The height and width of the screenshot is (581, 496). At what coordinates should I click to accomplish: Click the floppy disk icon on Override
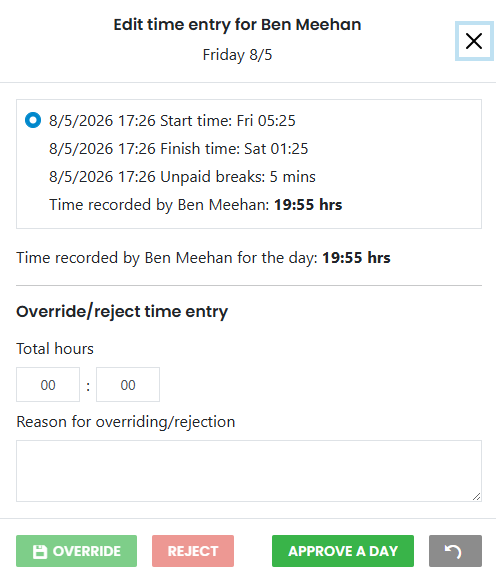point(40,551)
